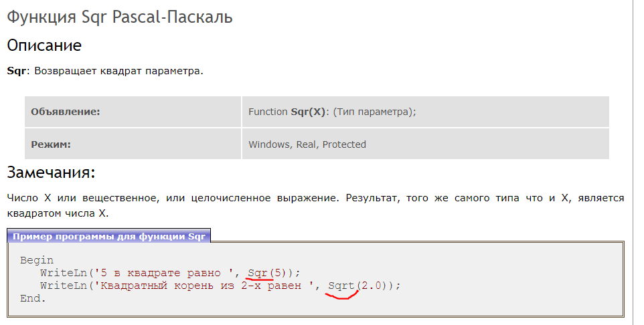Click string 'Квадратный корень из 2-х равен '

pos(204,286)
